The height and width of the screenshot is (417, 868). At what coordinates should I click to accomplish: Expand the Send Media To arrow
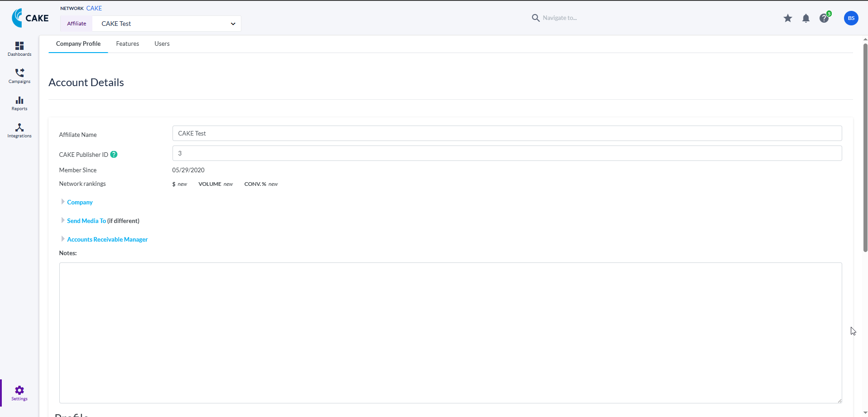pyautogui.click(x=63, y=220)
